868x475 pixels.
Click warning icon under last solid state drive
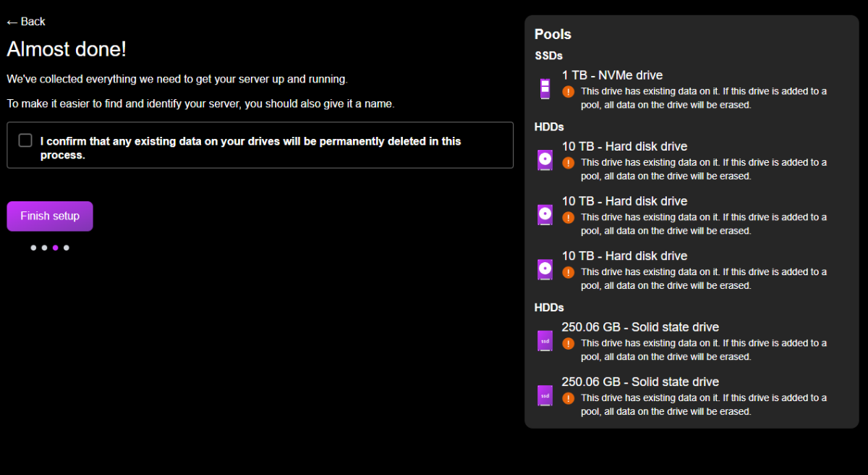pyautogui.click(x=569, y=398)
